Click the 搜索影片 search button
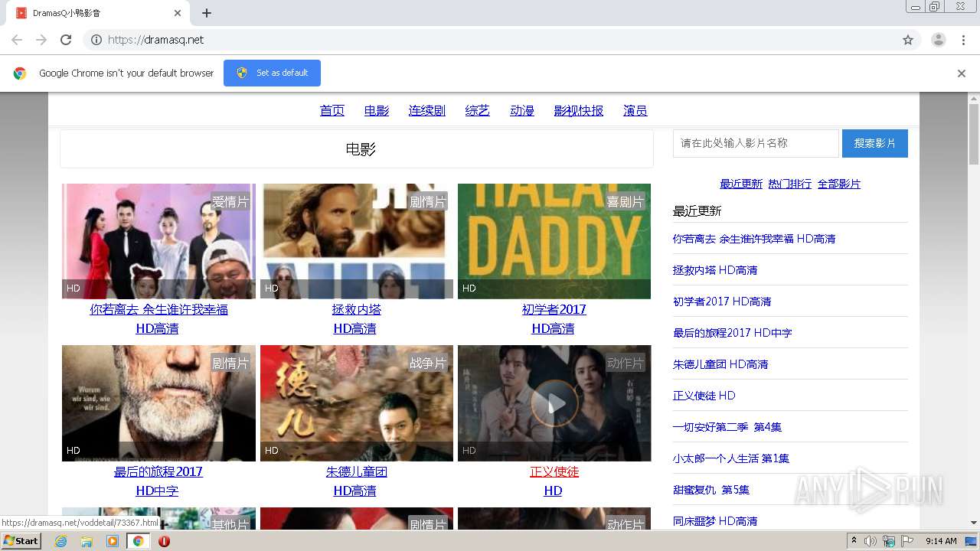Image resolution: width=980 pixels, height=551 pixels. (x=875, y=143)
